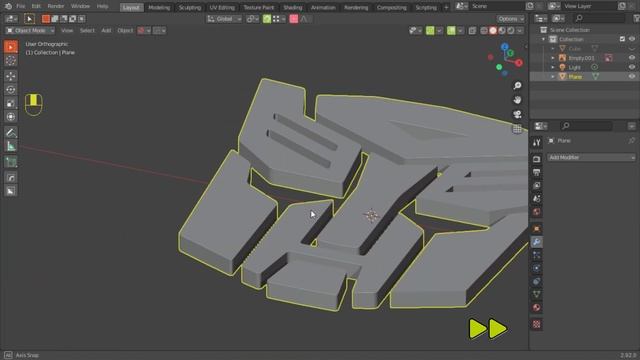The width and height of the screenshot is (640, 360).
Task: Enable solid viewport shading
Action: 493,31
